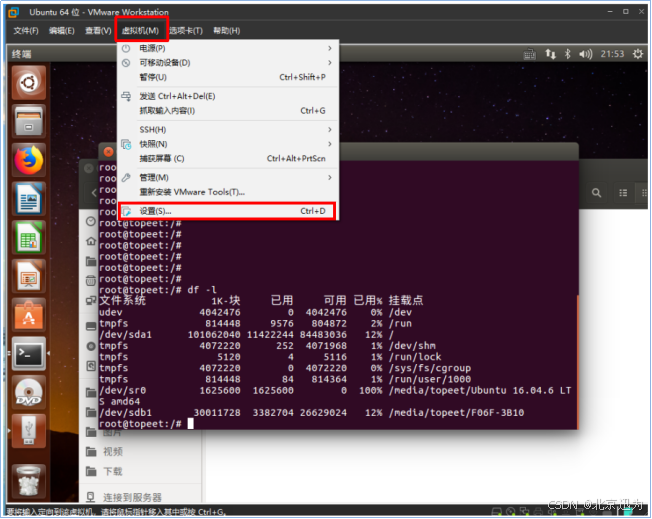Click the 挂载点 column header text
The height and width of the screenshot is (519, 652).
(406, 300)
